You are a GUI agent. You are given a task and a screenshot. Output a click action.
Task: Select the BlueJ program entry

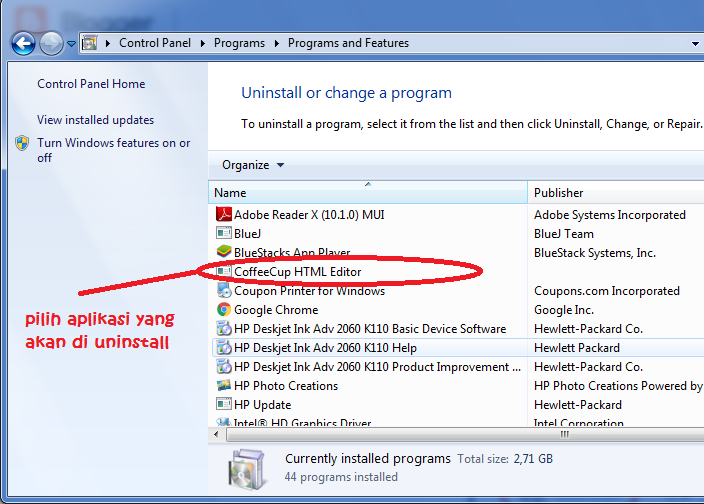[247, 234]
